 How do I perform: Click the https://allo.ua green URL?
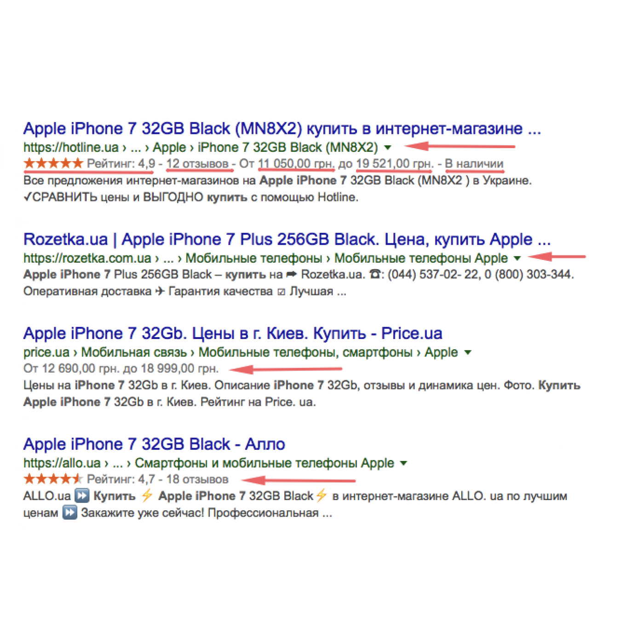[62, 463]
